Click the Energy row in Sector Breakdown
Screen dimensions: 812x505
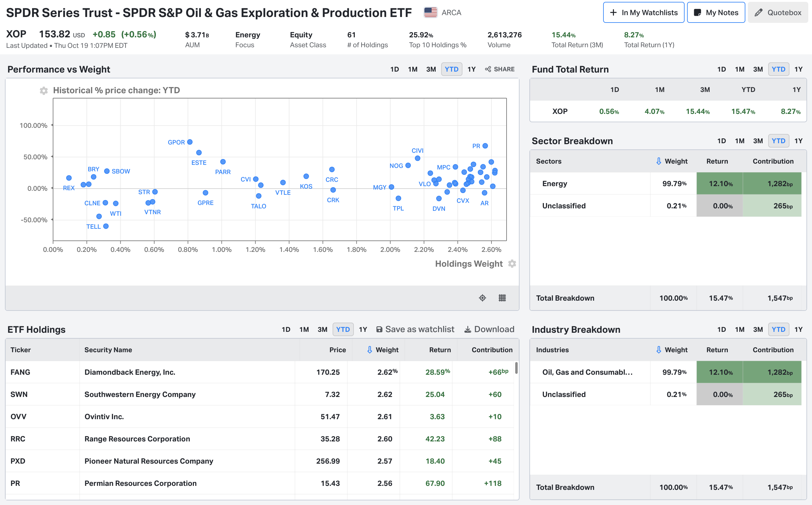[x=665, y=183]
